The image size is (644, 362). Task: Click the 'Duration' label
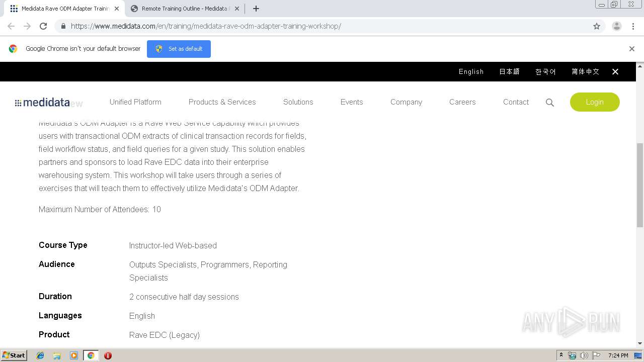coord(55,296)
